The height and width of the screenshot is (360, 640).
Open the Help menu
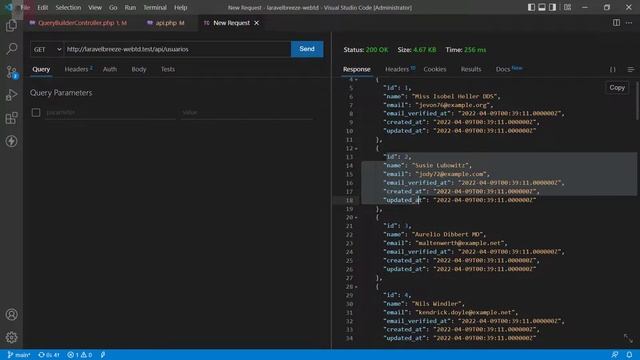pos(180,7)
